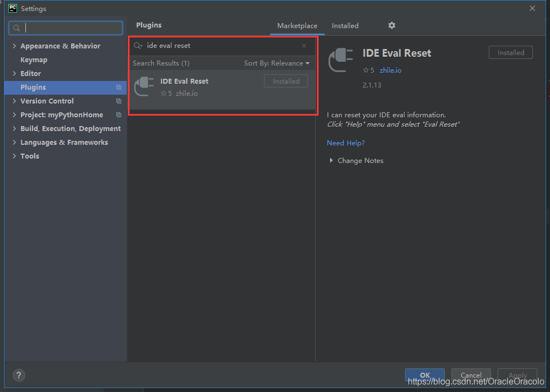Expand Languages & Frameworks node
The width and height of the screenshot is (550, 392).
point(14,142)
